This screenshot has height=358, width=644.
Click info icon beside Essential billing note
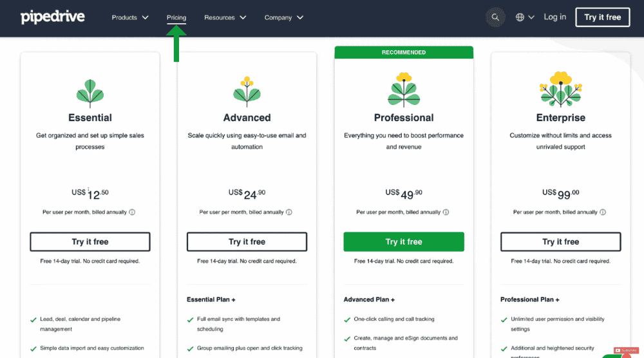coord(132,212)
